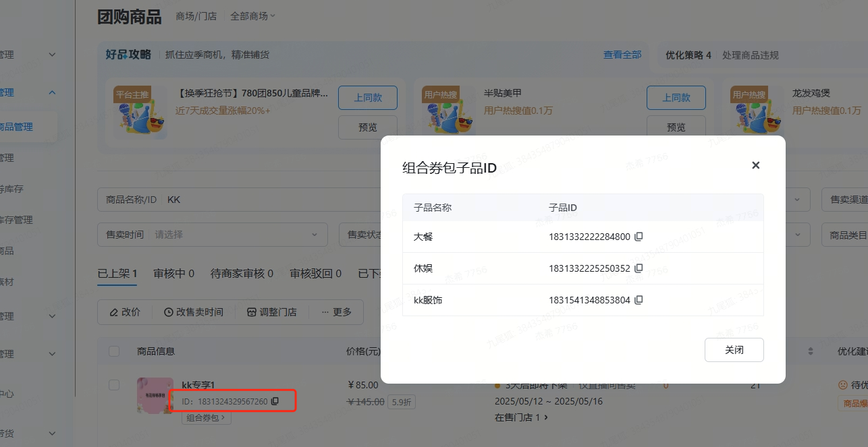This screenshot has height=447, width=868.
Task: Click the 关闭 button in the dialog
Action: click(734, 350)
